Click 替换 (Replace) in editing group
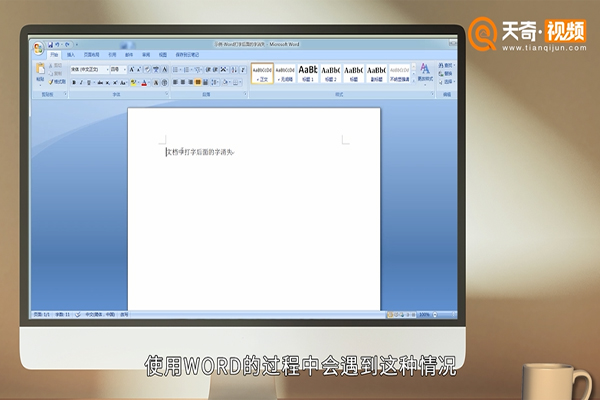Image resolution: width=600 pixels, height=400 pixels. [446, 73]
